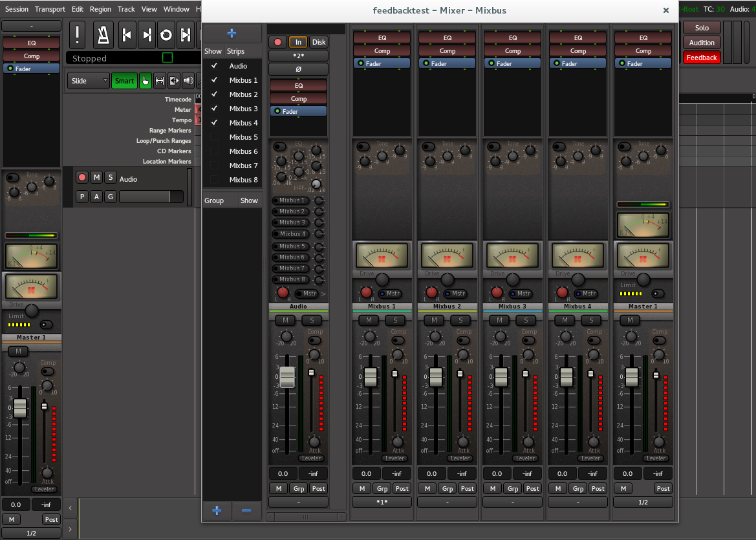Click the blue plus above the Strips list
This screenshot has width=756, height=540.
click(x=232, y=34)
